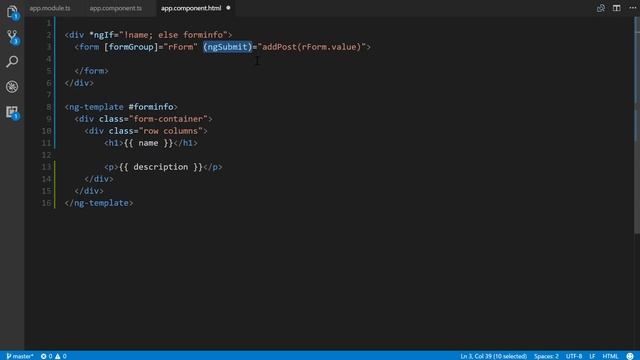Switch to app.module.ts tab
The width and height of the screenshot is (640, 360).
click(x=50, y=8)
